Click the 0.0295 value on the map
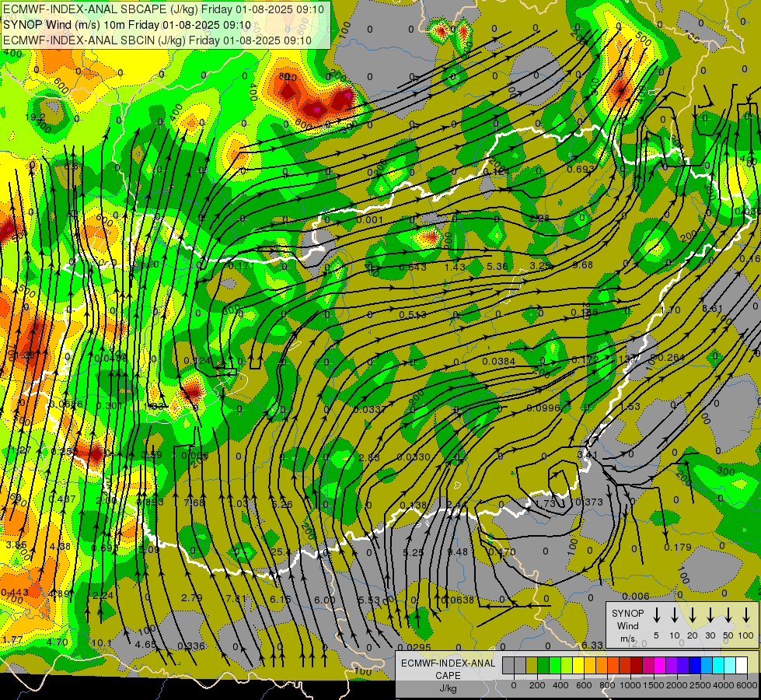The width and height of the screenshot is (761, 700). tap(414, 647)
